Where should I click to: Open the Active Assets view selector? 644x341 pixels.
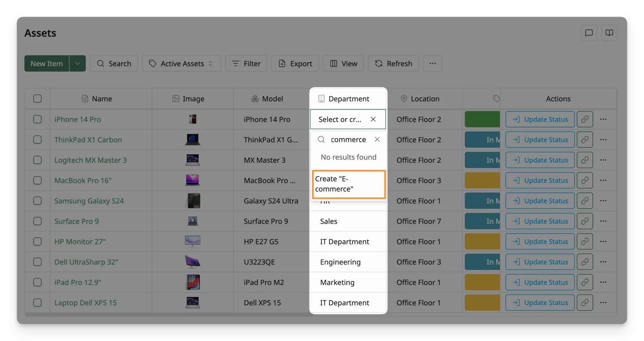(x=181, y=64)
